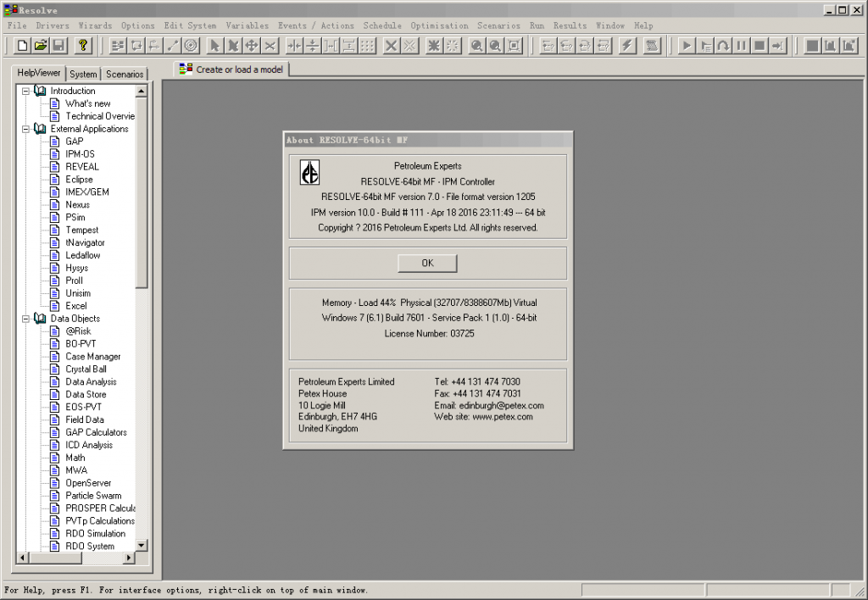Click the bold asterisk toolbar icon
868x600 pixels.
433,46
